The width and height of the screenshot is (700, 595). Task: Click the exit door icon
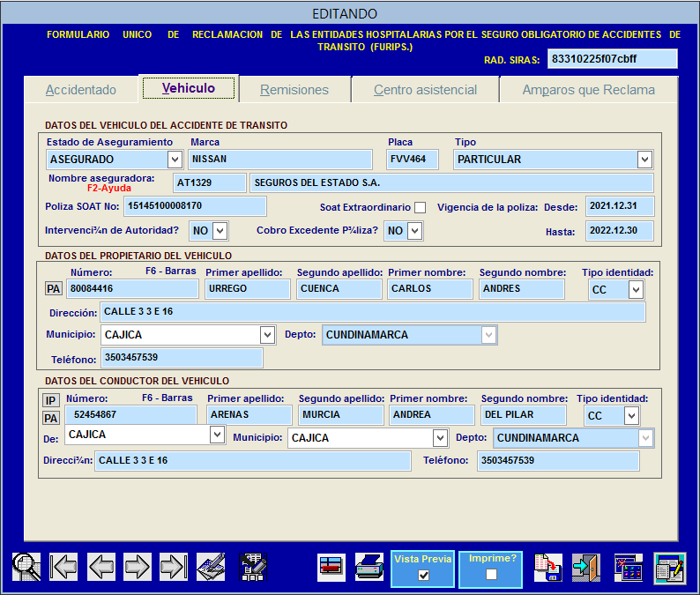click(x=586, y=567)
